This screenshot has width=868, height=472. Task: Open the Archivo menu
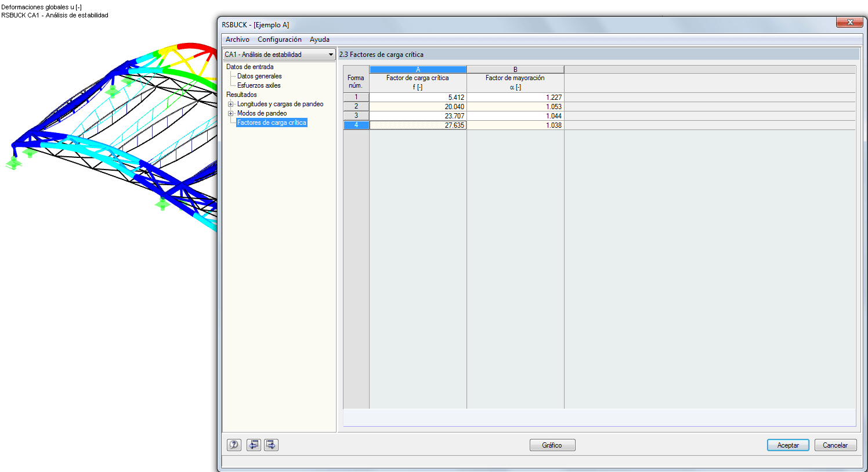(x=237, y=39)
